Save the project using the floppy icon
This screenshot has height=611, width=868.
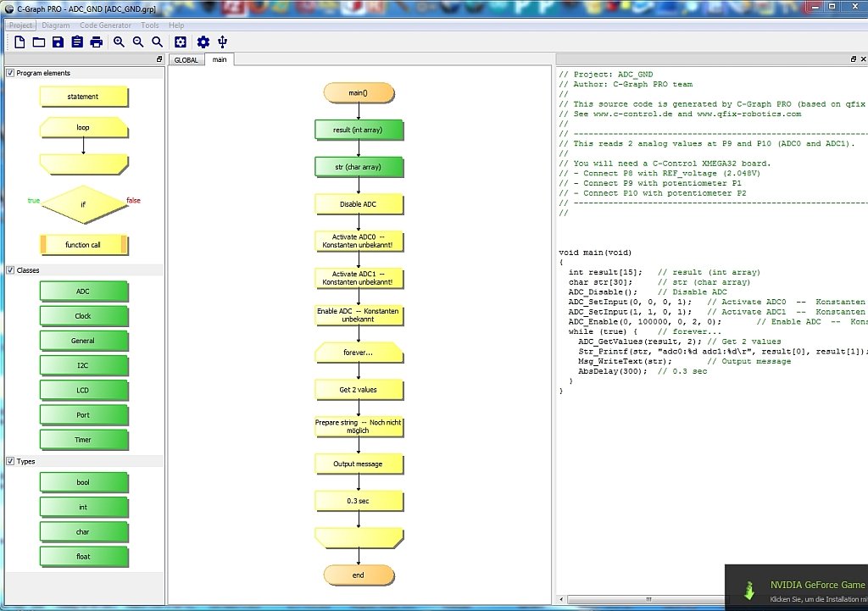click(x=58, y=42)
